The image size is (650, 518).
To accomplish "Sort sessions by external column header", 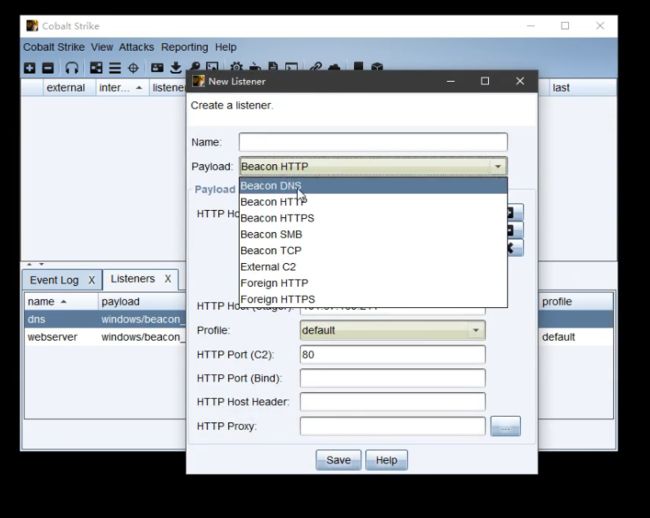I will pyautogui.click(x=69, y=88).
